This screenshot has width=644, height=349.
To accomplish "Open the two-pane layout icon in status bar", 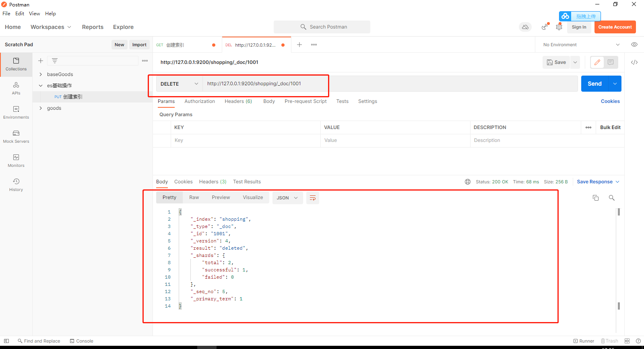I will tap(627, 341).
